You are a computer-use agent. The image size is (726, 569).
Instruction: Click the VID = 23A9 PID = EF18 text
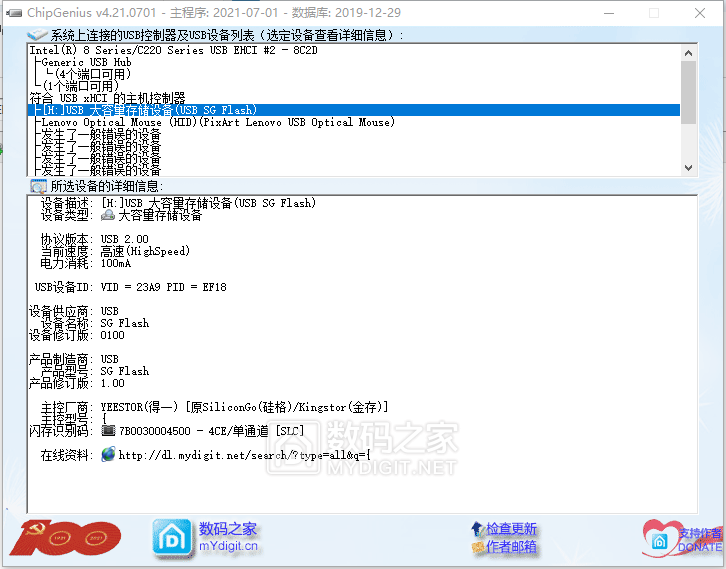click(163, 287)
